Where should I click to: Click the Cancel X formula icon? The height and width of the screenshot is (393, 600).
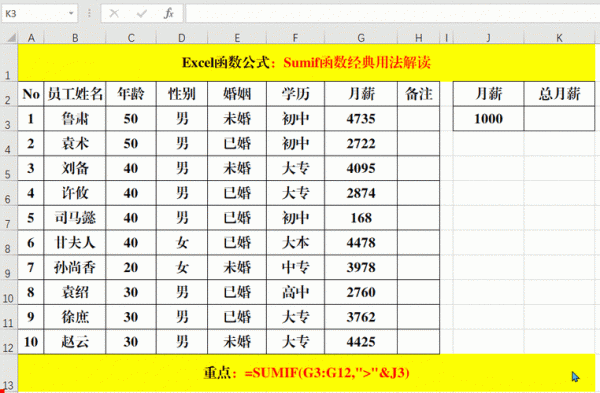114,14
